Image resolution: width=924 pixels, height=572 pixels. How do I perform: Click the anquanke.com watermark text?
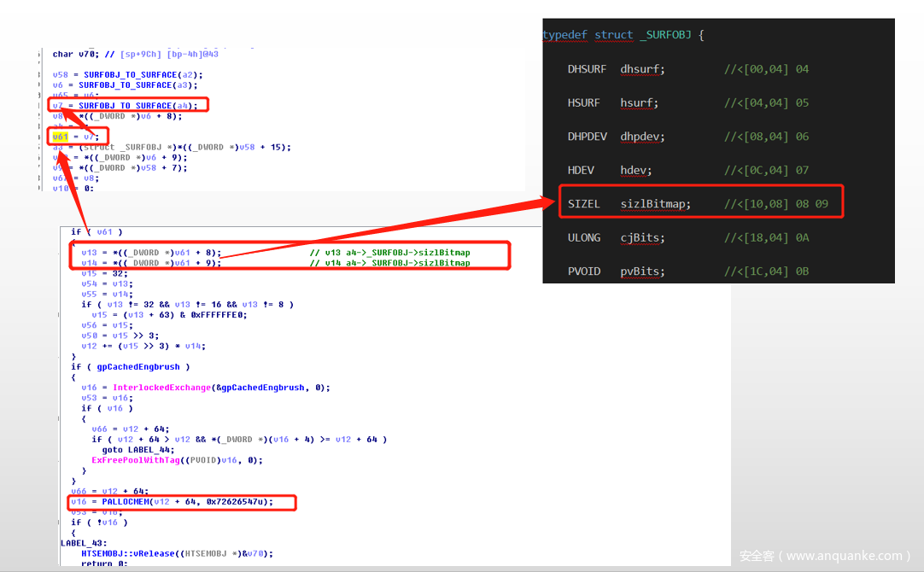pos(825,556)
